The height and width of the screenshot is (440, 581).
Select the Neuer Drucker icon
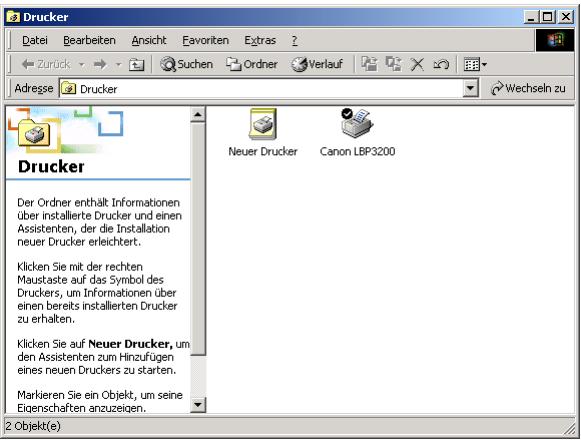coord(263,124)
